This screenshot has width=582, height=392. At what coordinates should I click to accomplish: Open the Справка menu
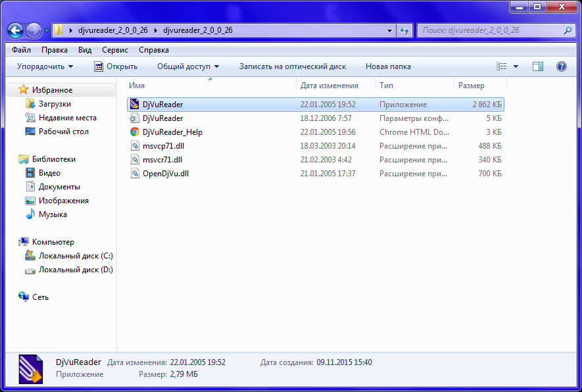(154, 50)
